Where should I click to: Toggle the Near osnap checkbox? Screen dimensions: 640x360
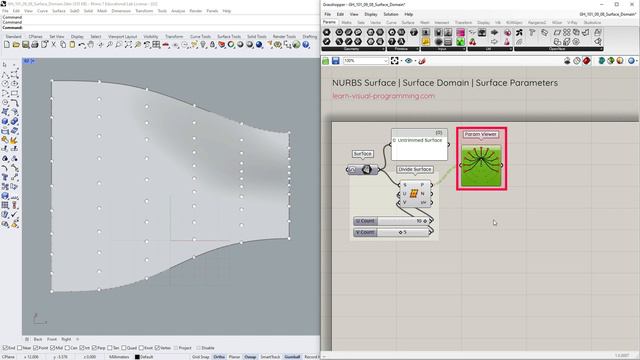click(20, 348)
